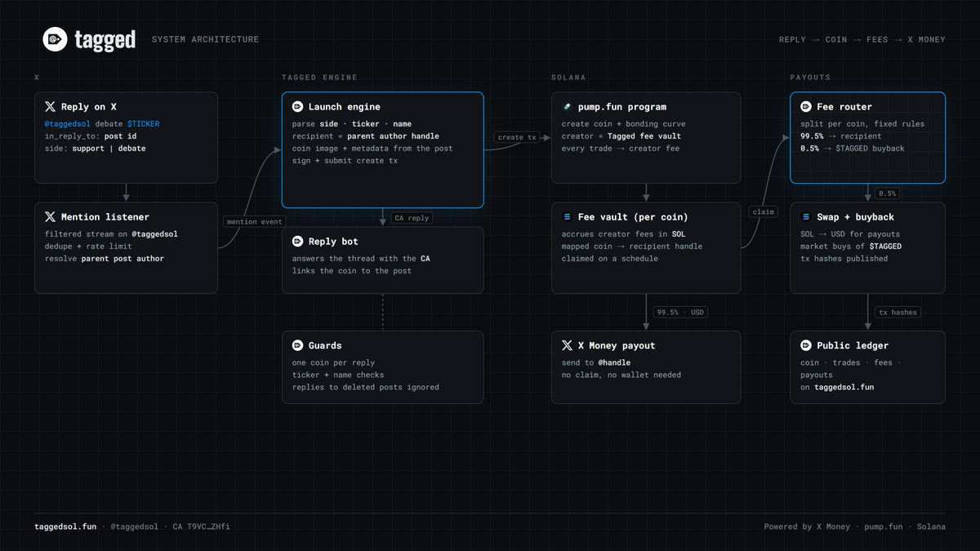Viewport: 980px width, 551px height.
Task: Click the SOLANA column header
Action: [568, 78]
